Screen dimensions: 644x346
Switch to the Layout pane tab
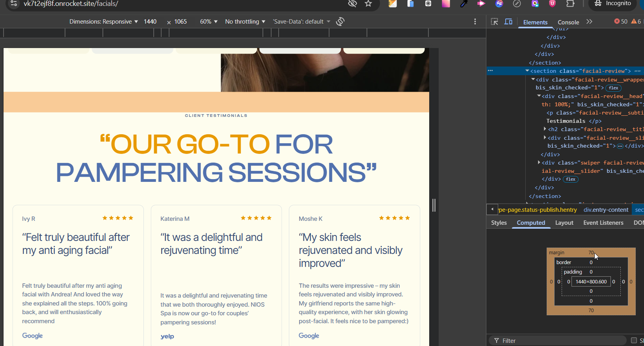[564, 223]
